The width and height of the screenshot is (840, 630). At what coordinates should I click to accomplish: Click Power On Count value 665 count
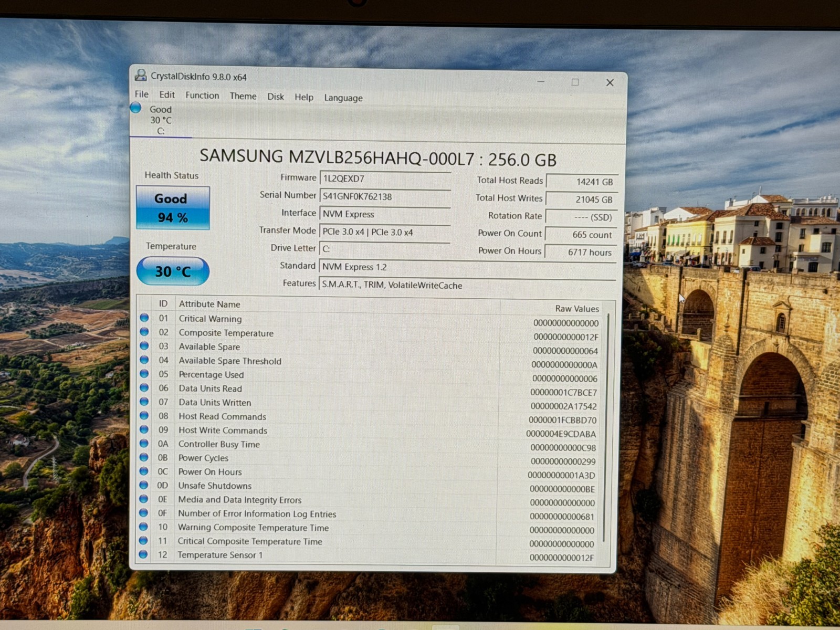(x=581, y=235)
